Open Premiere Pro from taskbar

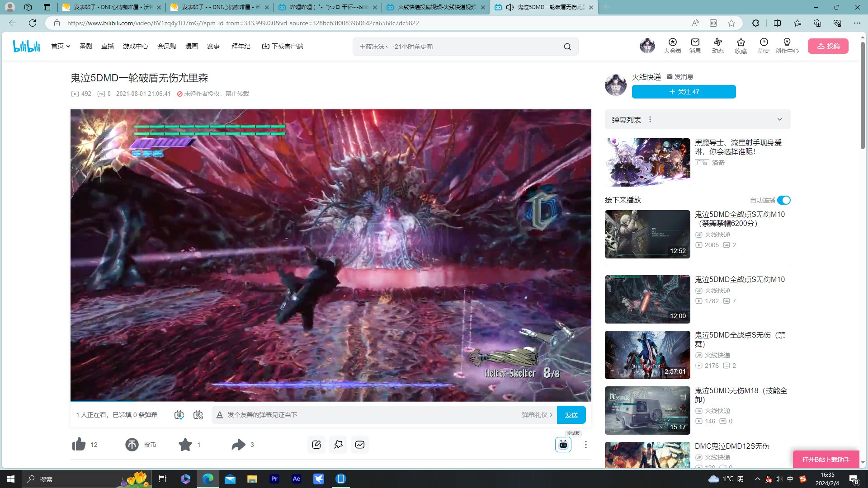274,479
